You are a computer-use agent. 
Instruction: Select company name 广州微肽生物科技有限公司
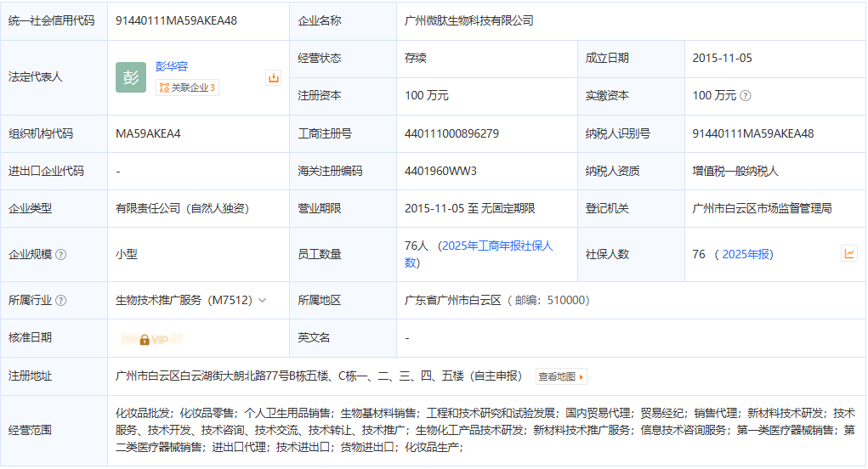tap(469, 21)
